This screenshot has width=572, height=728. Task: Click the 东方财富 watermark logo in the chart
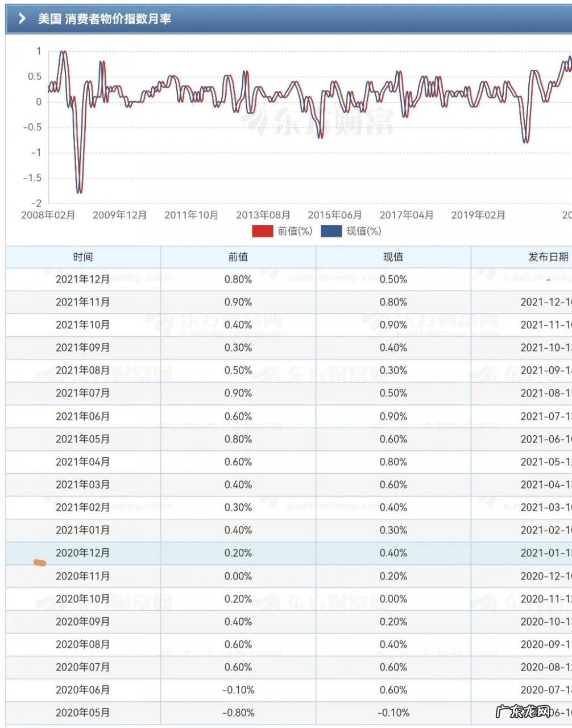tap(318, 123)
